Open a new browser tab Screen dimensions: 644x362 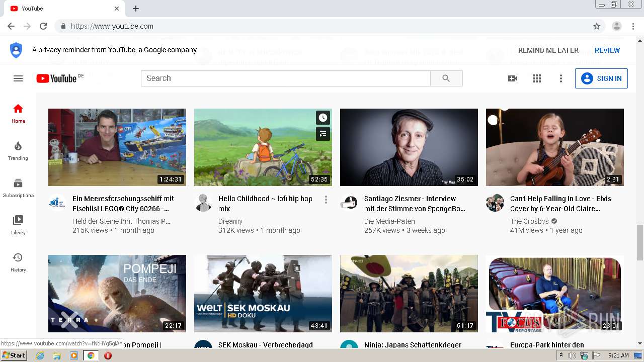[136, 9]
